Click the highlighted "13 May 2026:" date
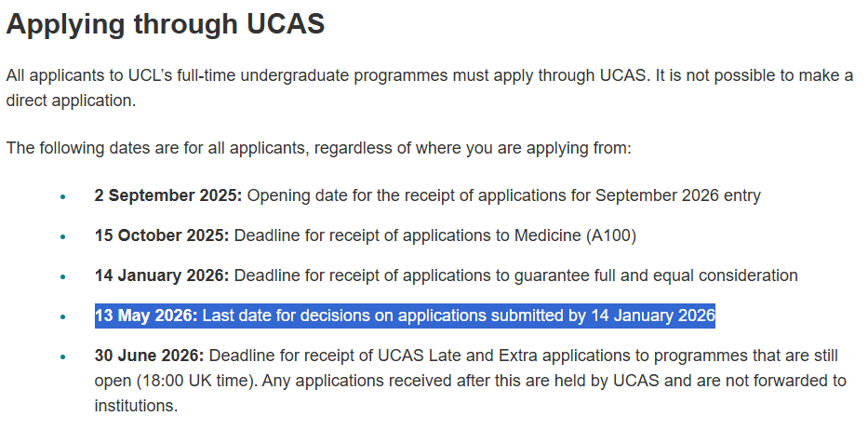Screen dimensions: 868x430 coord(146,316)
